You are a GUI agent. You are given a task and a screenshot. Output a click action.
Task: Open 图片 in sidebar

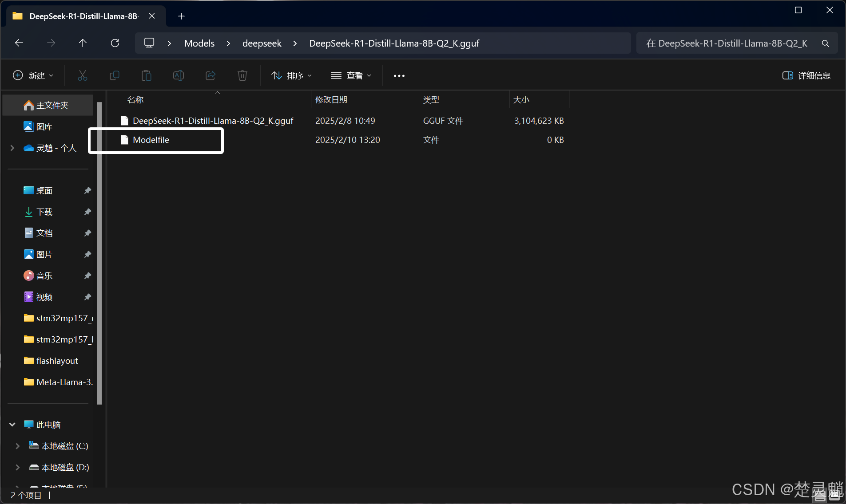pyautogui.click(x=44, y=254)
